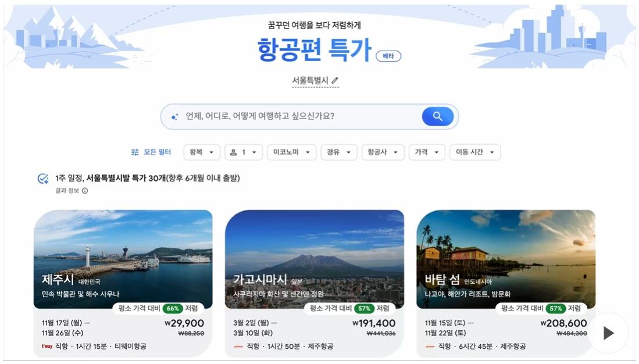The width and height of the screenshot is (639, 364).
Task: Click the blue magnifier search button
Action: point(438,116)
